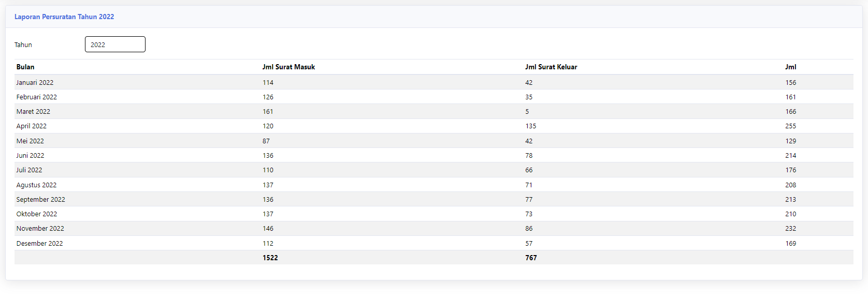Click the Tahun year input field
The image size is (868, 298).
point(115,44)
